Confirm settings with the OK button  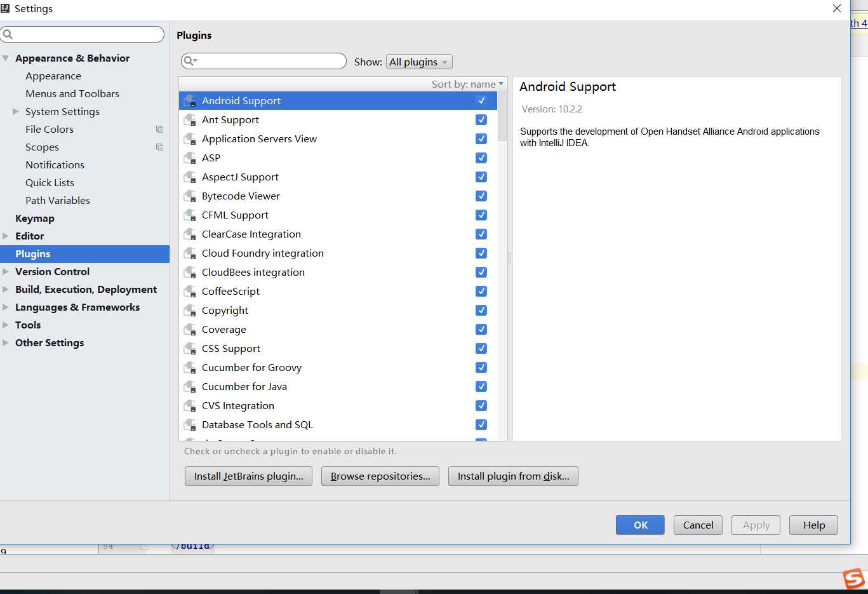tap(640, 525)
